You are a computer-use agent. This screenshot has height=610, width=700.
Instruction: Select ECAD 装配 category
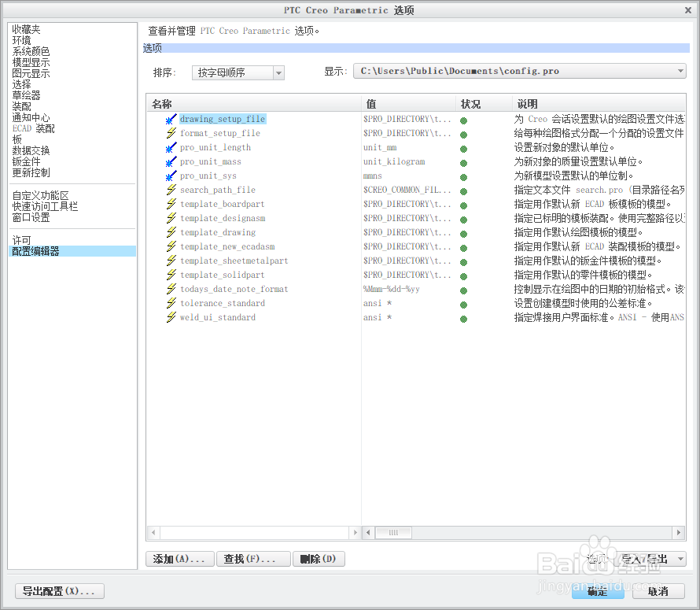[x=34, y=129]
